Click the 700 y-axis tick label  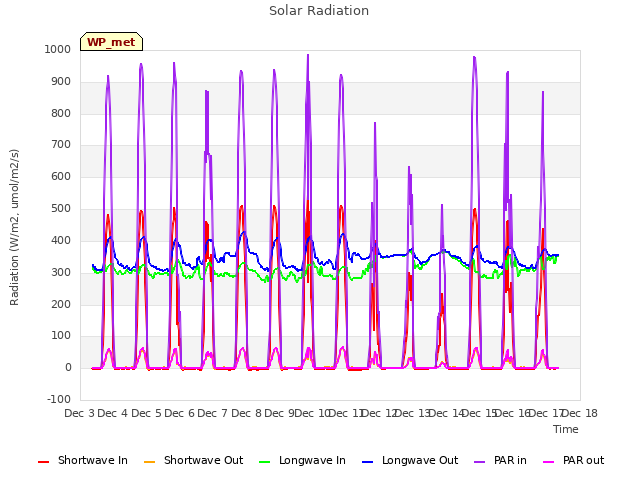(61, 144)
